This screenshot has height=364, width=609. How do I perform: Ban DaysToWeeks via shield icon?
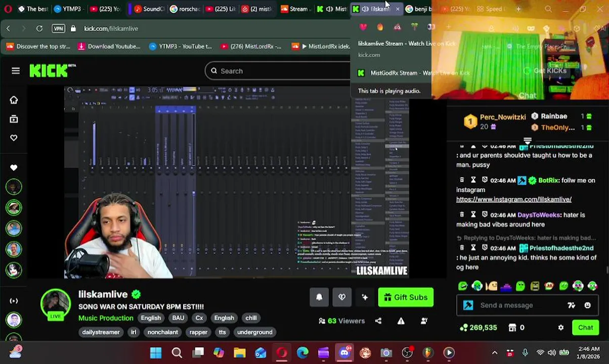(484, 215)
